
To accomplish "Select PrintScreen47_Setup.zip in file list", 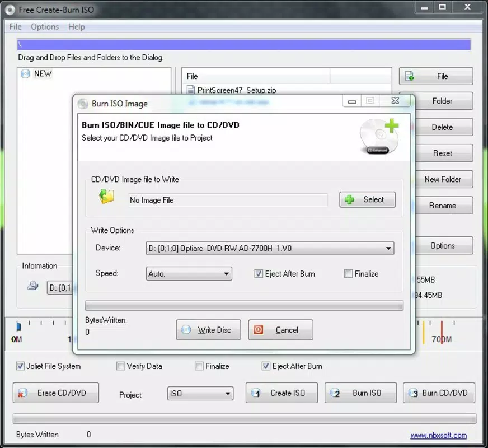I will (x=237, y=90).
